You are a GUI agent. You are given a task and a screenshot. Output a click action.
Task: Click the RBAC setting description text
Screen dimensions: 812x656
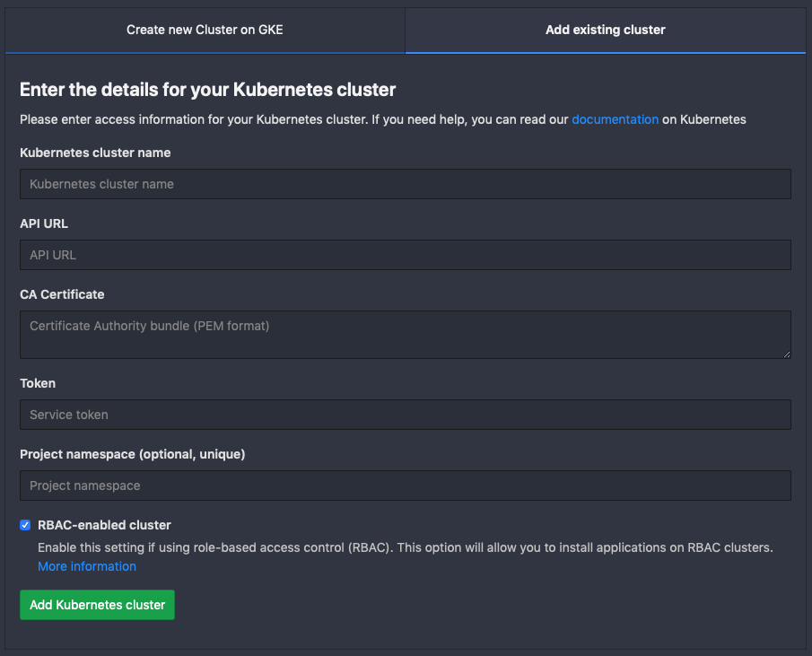click(405, 547)
